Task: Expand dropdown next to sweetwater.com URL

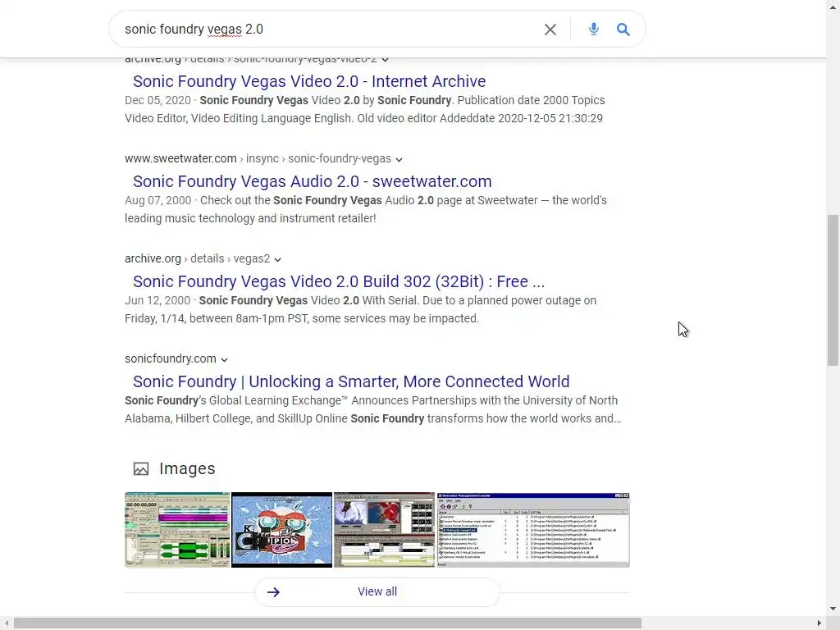Action: point(399,159)
